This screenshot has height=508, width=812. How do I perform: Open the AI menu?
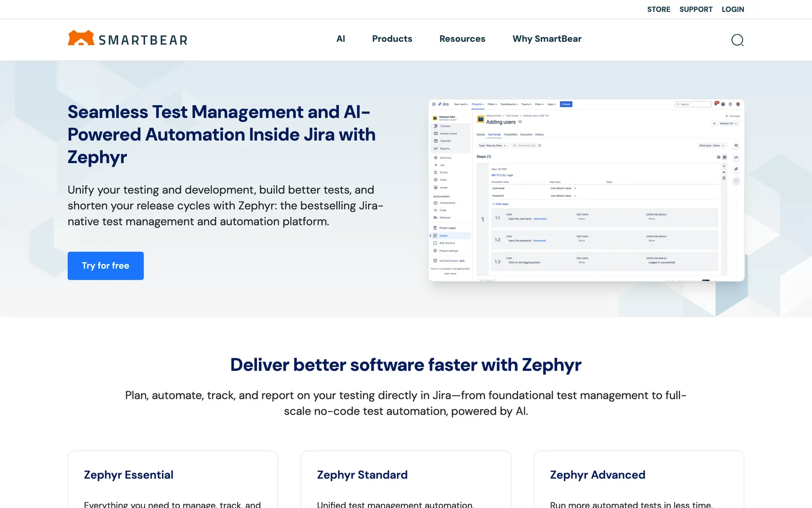tap(341, 39)
